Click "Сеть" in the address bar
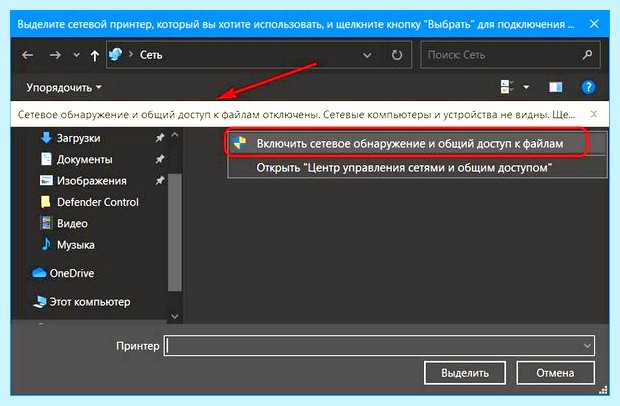The width and height of the screenshot is (620, 406). [x=151, y=55]
